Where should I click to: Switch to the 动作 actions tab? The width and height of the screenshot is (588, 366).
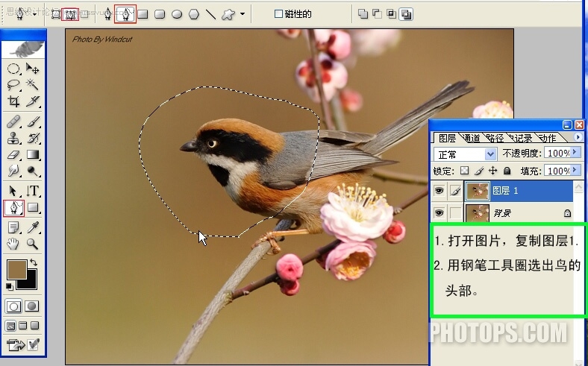coord(548,138)
